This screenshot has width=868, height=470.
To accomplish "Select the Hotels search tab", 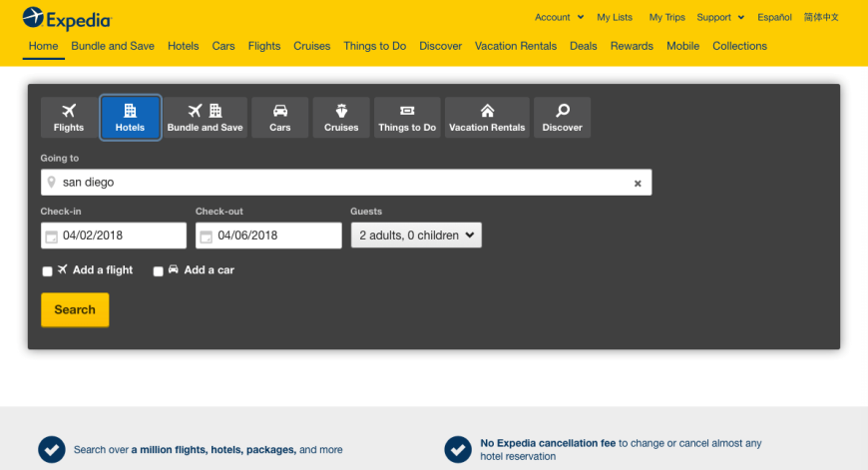I will [x=130, y=118].
